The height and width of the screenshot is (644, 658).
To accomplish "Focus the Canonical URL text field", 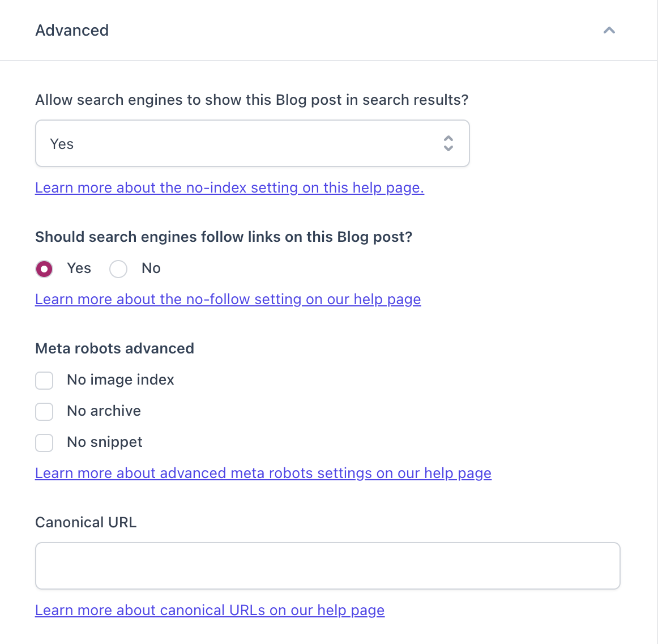I will 327,566.
